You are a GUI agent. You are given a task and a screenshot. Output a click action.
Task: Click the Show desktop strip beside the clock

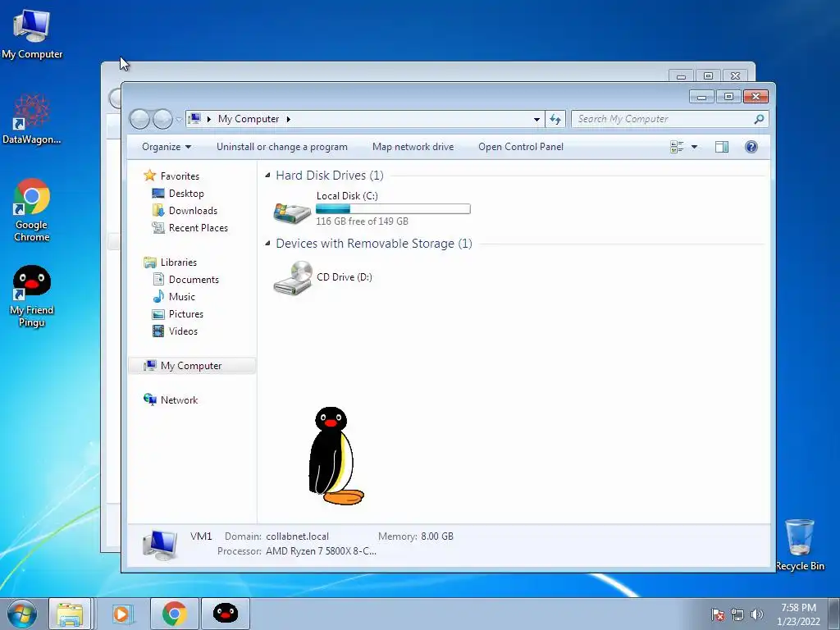834,614
